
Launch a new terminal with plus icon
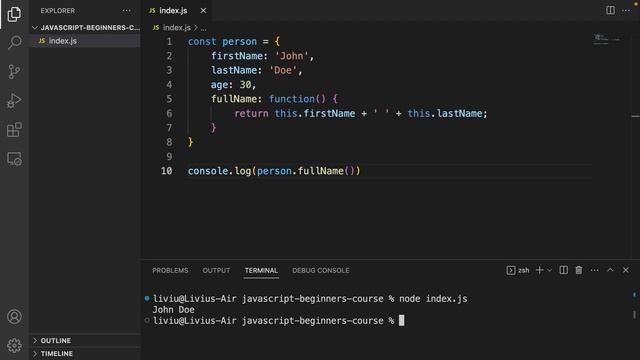point(539,270)
